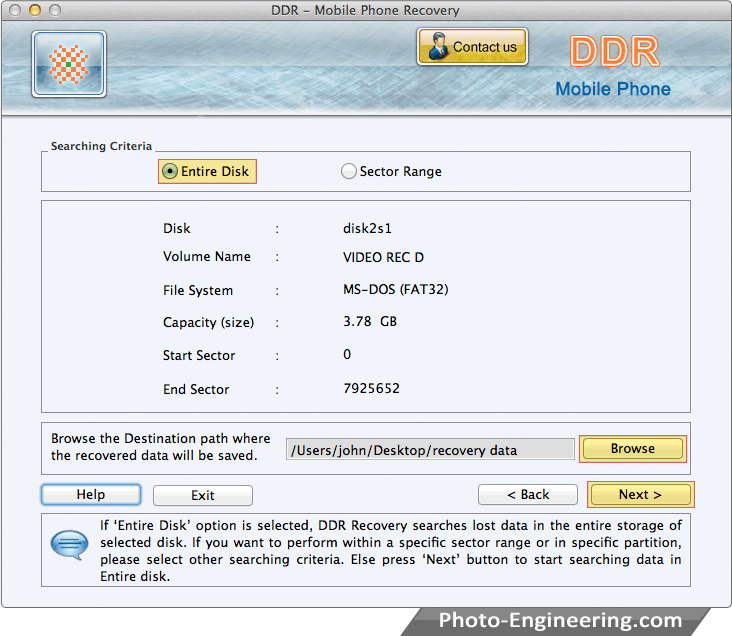Proceed with the Next button
732x636 pixels.
click(640, 495)
